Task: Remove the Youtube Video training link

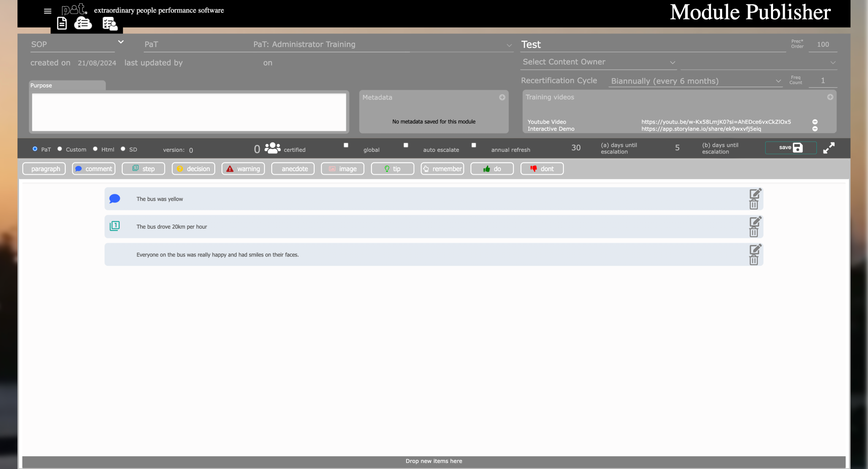Action: [815, 122]
